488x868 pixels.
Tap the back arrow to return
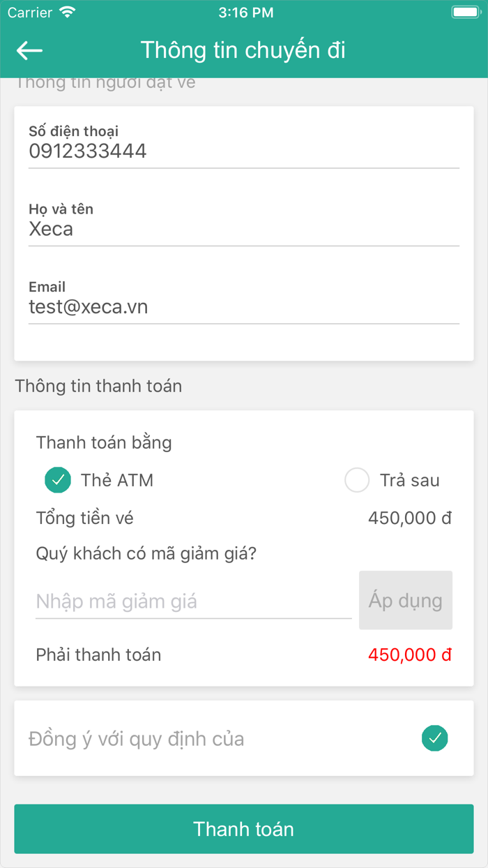29,50
